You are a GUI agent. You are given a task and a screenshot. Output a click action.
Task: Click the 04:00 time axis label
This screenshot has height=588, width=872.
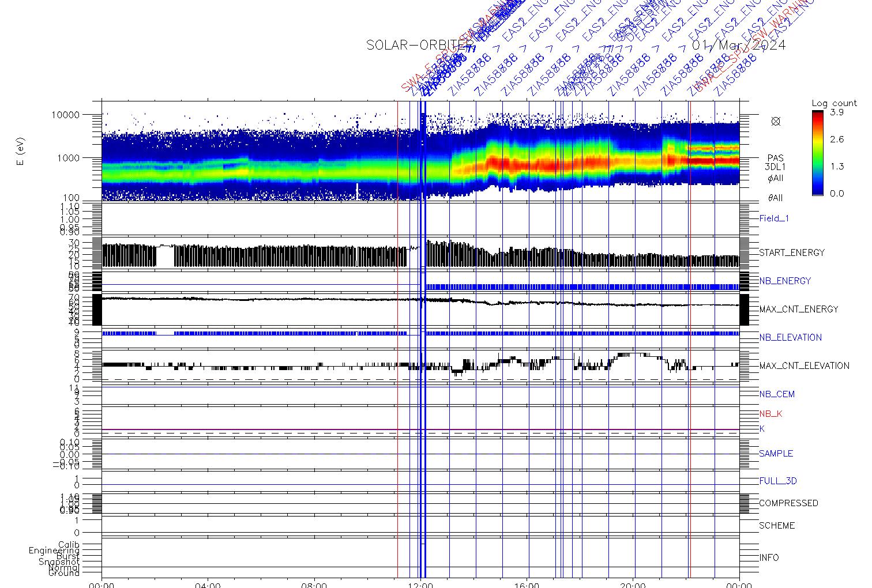tap(208, 585)
